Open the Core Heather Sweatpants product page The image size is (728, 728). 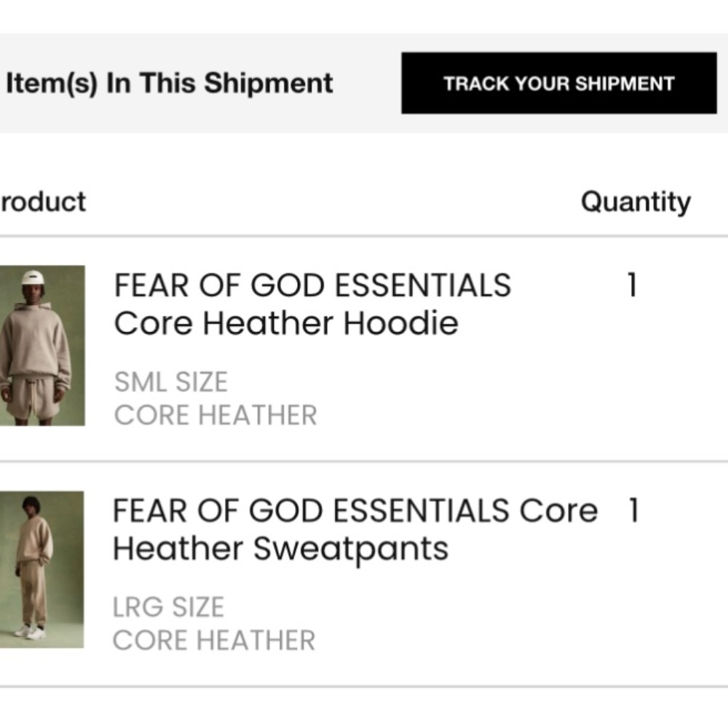[x=353, y=529]
